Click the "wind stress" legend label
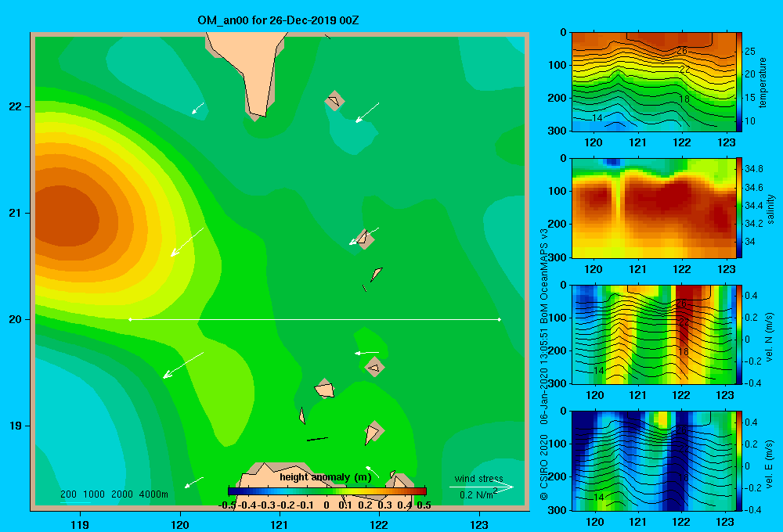The height and width of the screenshot is (532, 783). tap(479, 479)
